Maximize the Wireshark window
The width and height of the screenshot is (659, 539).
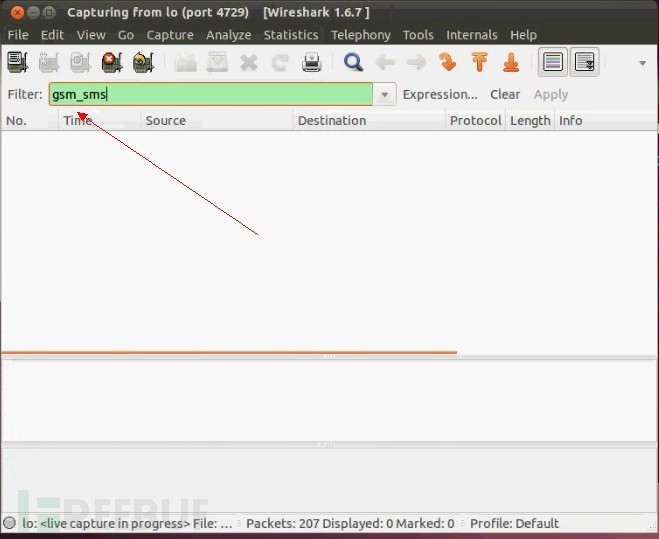49,13
